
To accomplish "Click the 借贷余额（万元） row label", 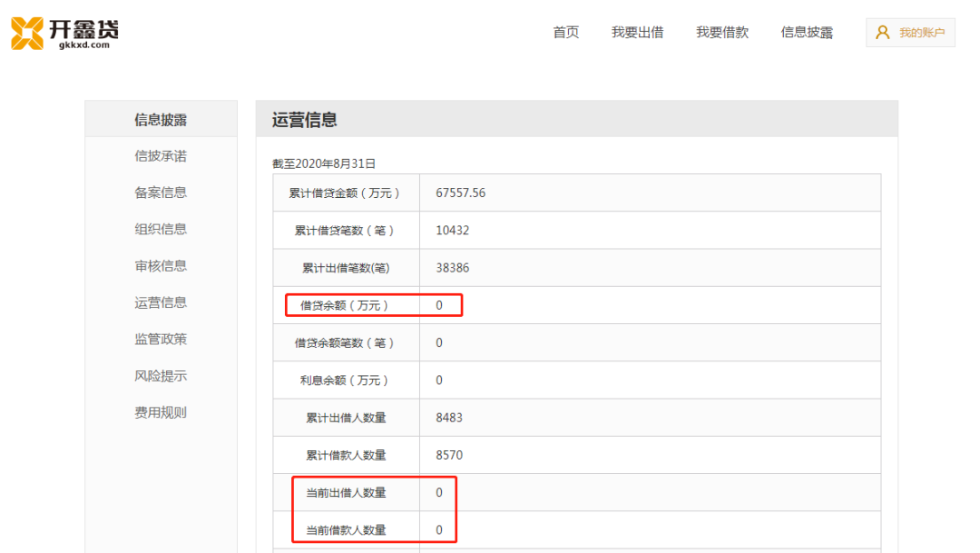I will coord(346,305).
